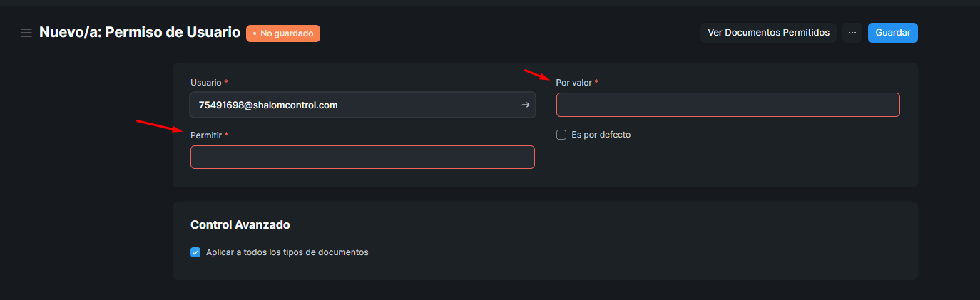Collapse the Control Avanzado section
The image size is (980, 300).
coord(240,224)
